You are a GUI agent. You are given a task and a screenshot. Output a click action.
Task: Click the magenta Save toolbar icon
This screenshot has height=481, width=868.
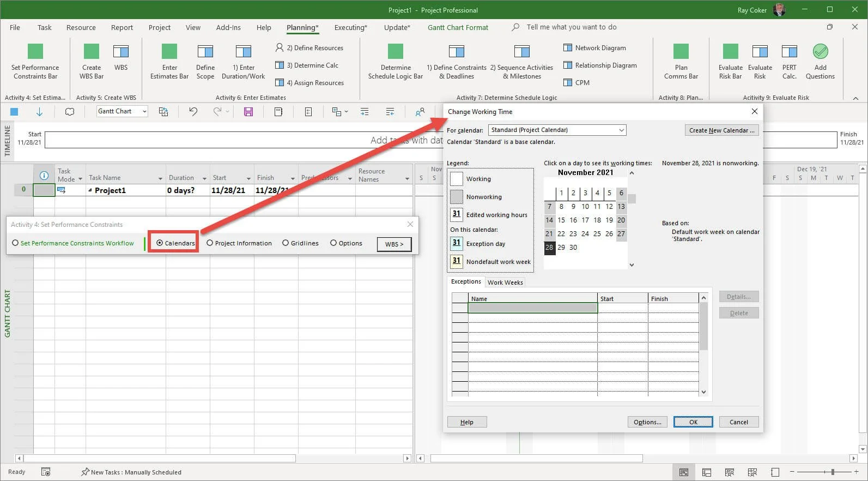click(248, 112)
